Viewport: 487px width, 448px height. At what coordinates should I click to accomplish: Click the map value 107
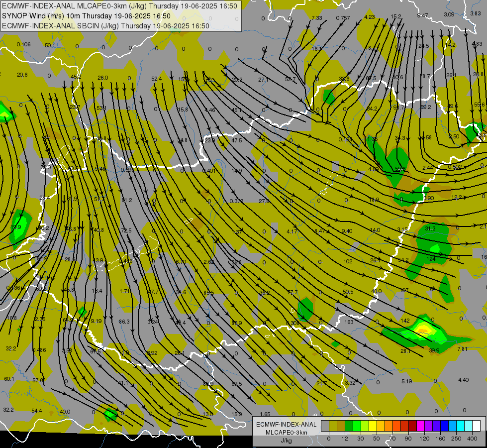(x=404, y=290)
